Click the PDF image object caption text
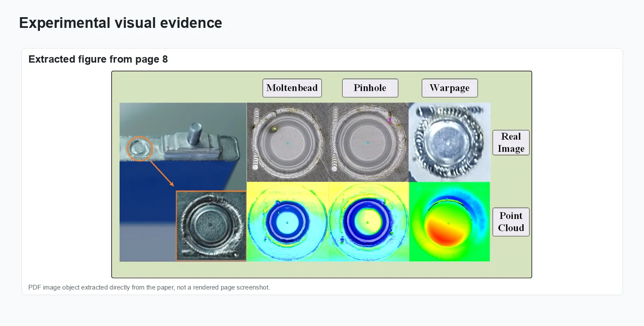Viewport: 644px width, 326px height. (149, 287)
